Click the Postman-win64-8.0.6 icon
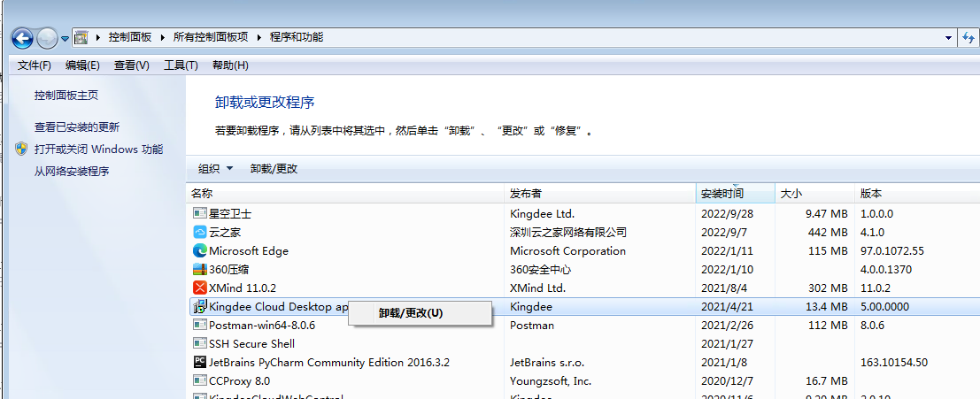This screenshot has height=399, width=980. coord(200,326)
